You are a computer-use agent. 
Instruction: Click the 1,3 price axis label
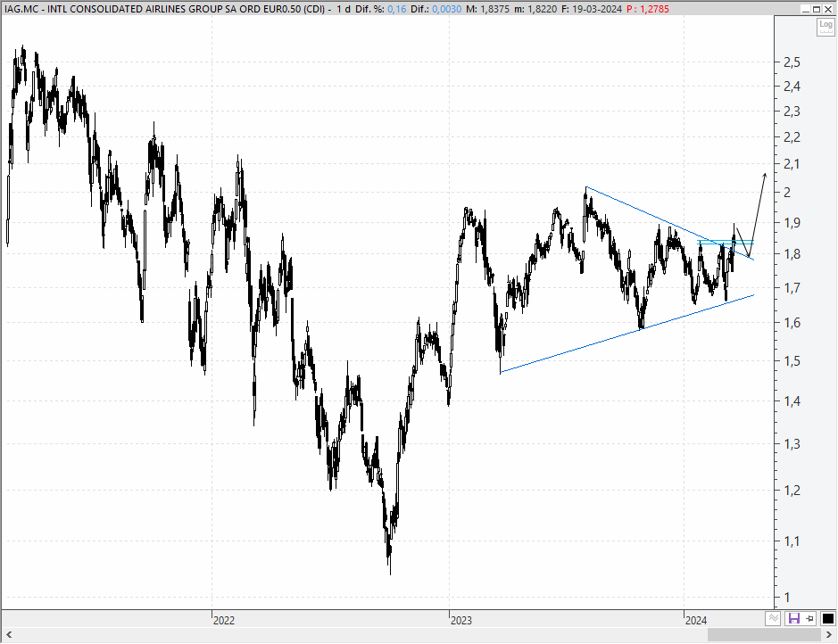pos(792,443)
